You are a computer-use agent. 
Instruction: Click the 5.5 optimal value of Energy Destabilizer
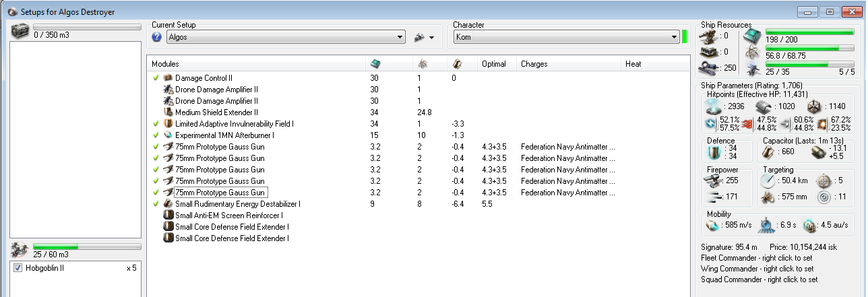487,204
